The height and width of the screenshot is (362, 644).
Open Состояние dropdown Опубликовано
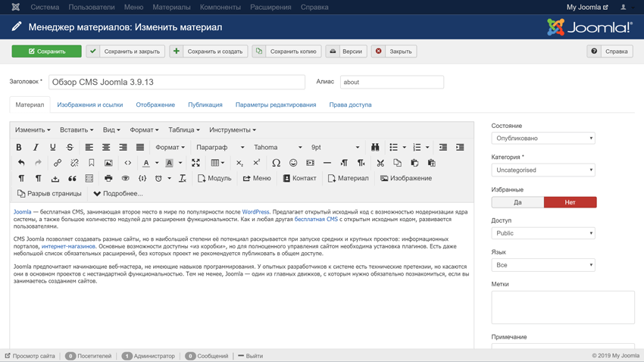(543, 139)
